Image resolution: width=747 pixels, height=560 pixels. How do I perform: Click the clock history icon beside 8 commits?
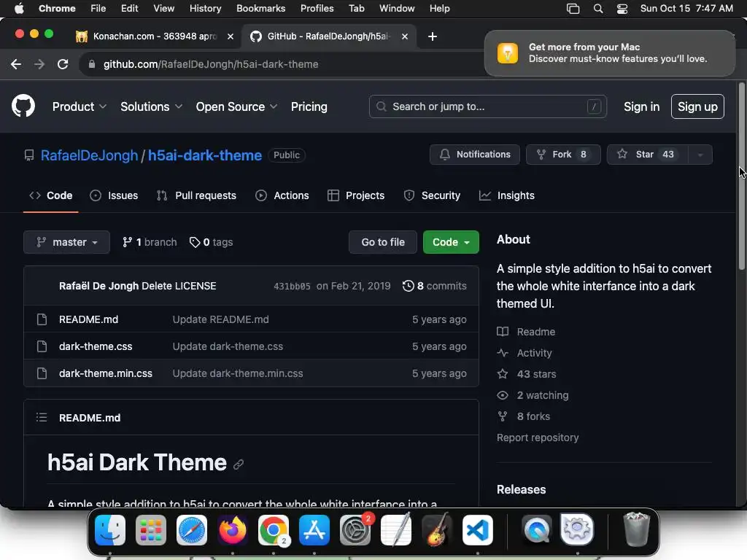pos(408,286)
